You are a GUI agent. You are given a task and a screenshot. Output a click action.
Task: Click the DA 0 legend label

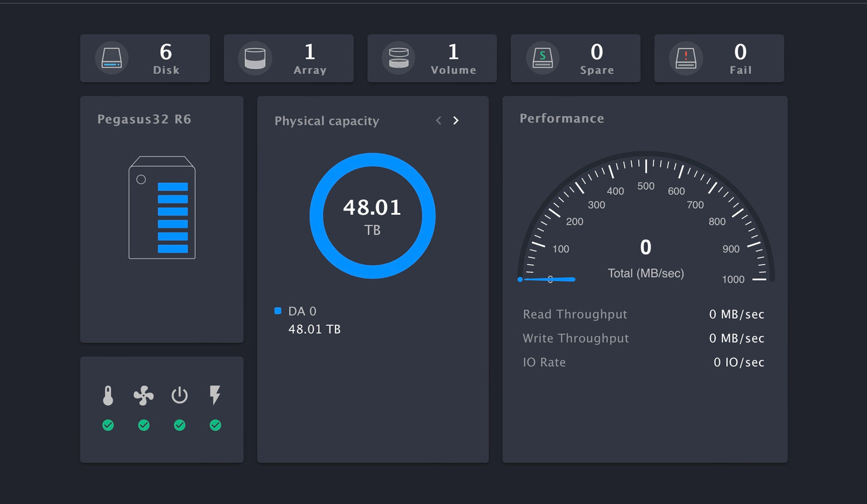(302, 311)
